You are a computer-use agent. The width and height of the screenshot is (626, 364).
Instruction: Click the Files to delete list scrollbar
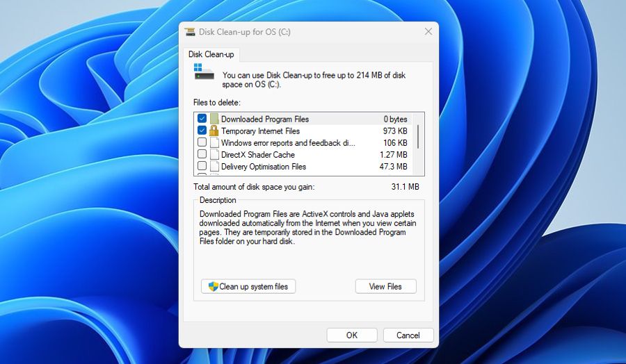[418, 136]
